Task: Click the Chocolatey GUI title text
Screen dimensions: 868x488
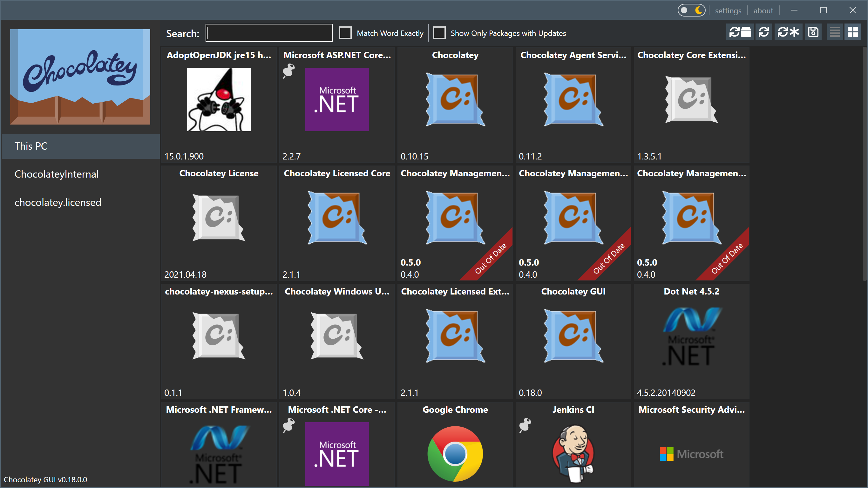Action: pyautogui.click(x=573, y=292)
